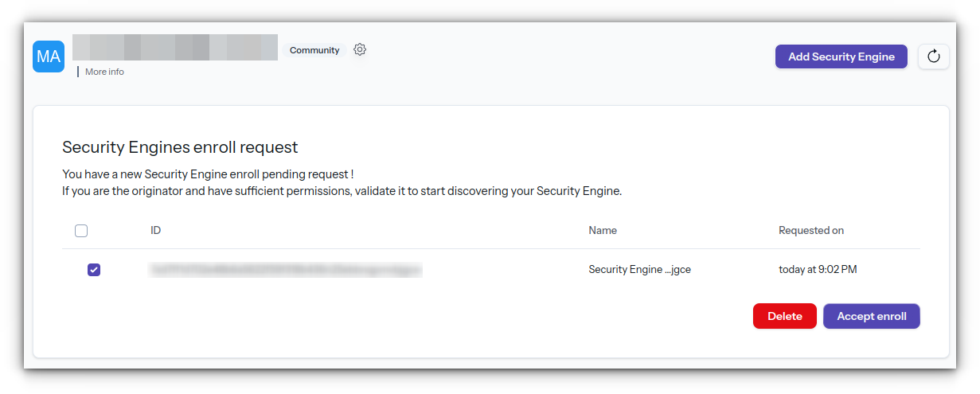Click the Name column header

pyautogui.click(x=603, y=230)
